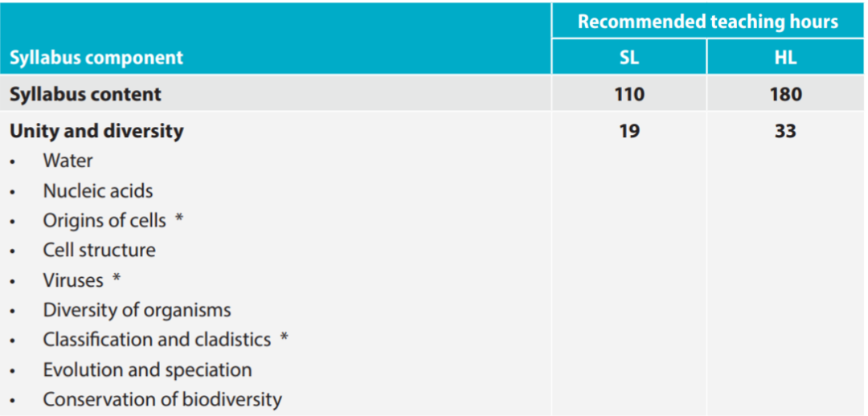Select the "Unity and diversity" heading
Screen dimensions: 868x416
point(96,131)
